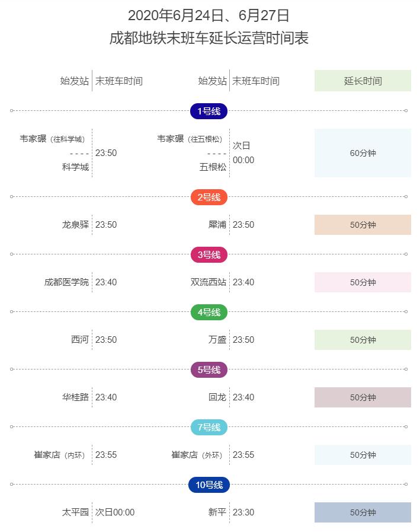
Task: Click the 五根松 destination station
Action: [x=213, y=167]
